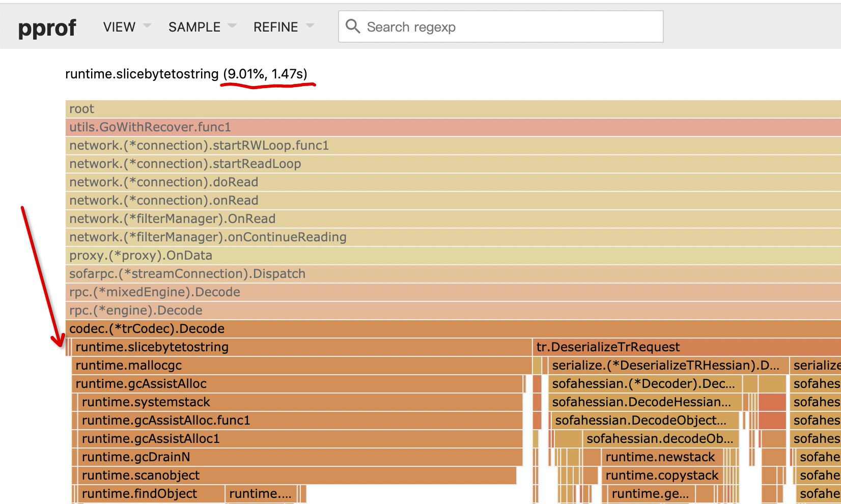Select runtime.slicebytetostring flame frame
This screenshot has width=841, height=504.
click(x=302, y=347)
